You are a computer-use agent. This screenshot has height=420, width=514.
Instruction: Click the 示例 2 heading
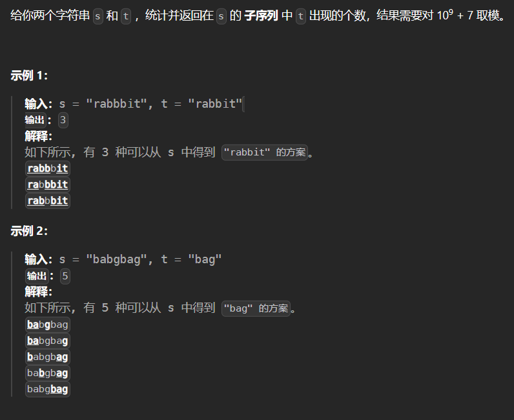tap(29, 231)
